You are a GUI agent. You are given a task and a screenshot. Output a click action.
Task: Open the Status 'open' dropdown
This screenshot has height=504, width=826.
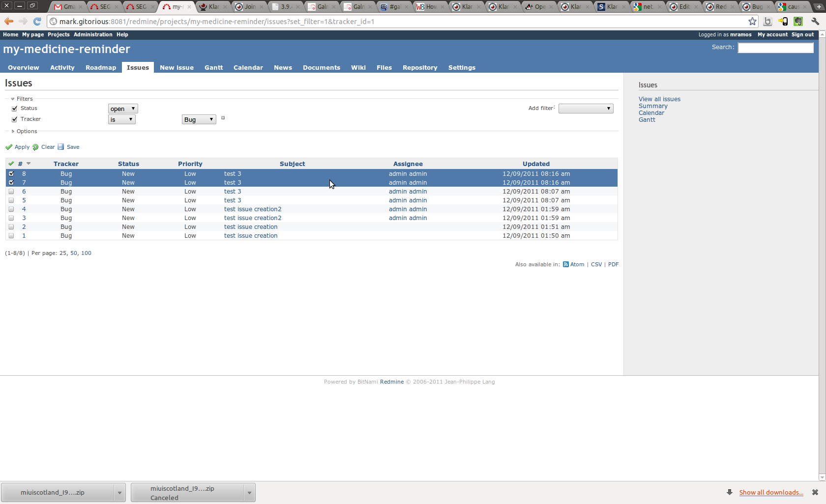pos(122,109)
